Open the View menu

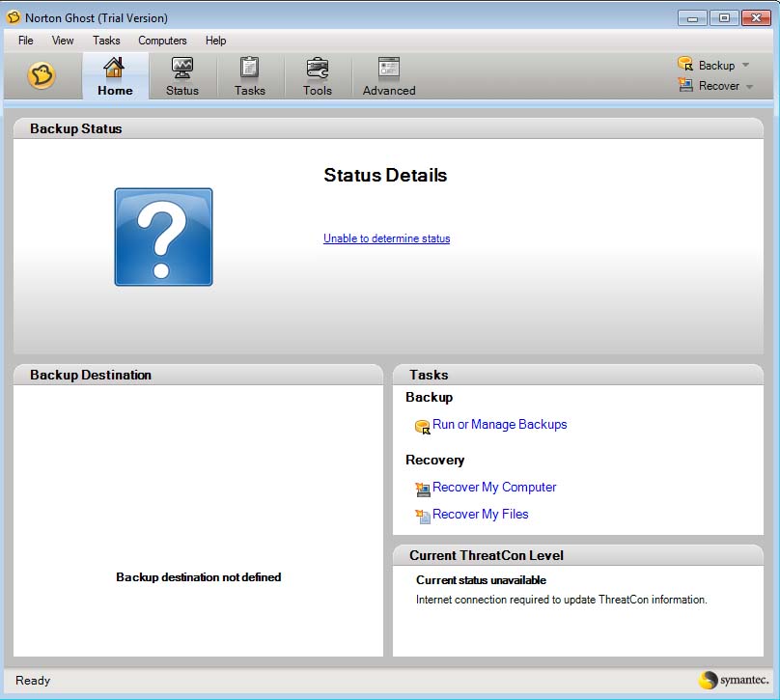63,41
